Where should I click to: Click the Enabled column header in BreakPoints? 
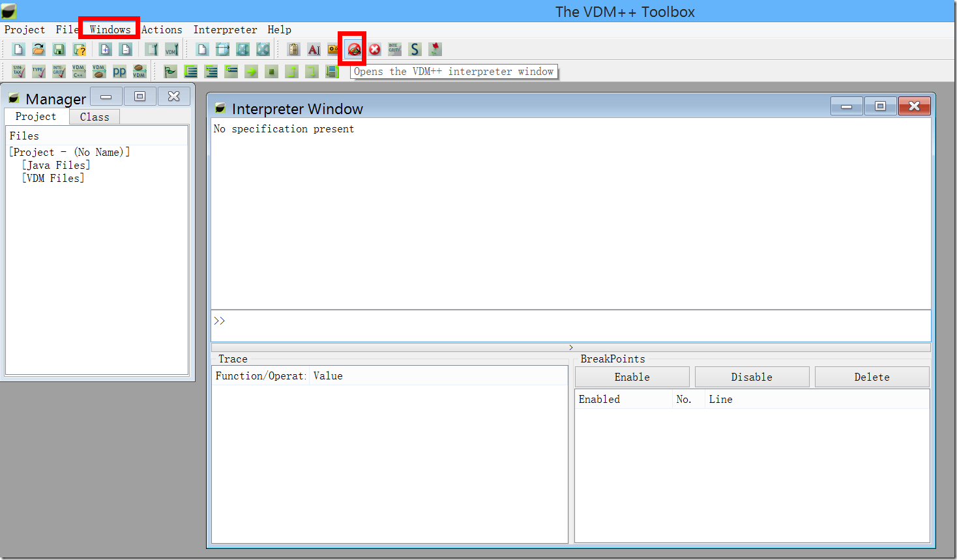point(623,399)
